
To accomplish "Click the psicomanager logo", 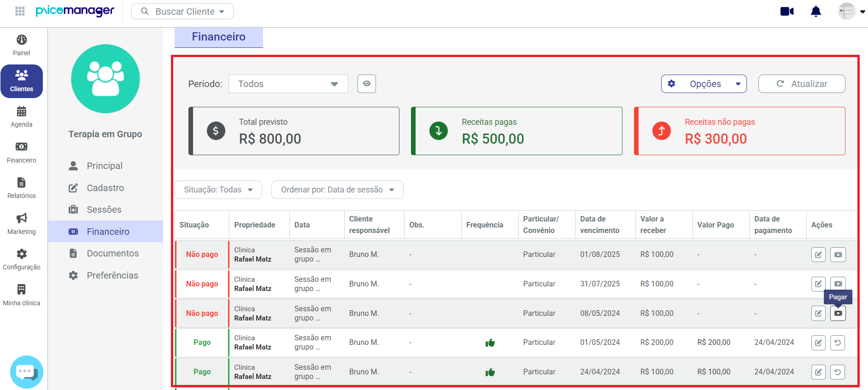I will pos(75,11).
